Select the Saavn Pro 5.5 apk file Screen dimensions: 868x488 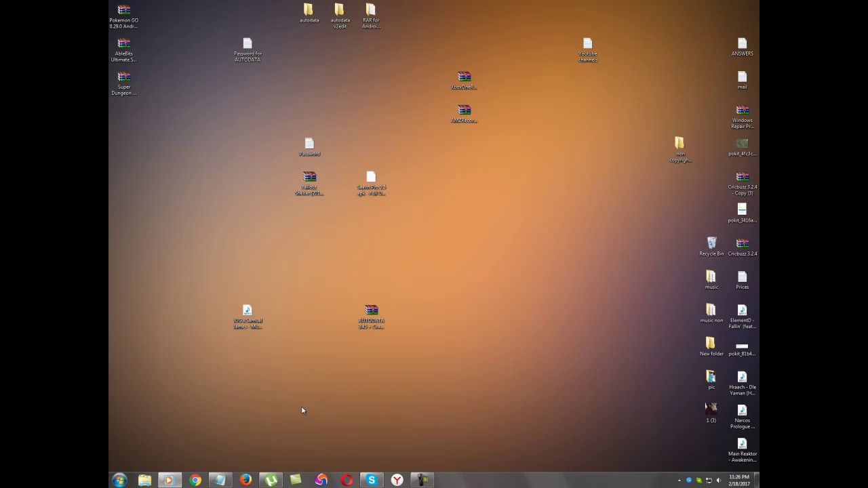click(371, 184)
